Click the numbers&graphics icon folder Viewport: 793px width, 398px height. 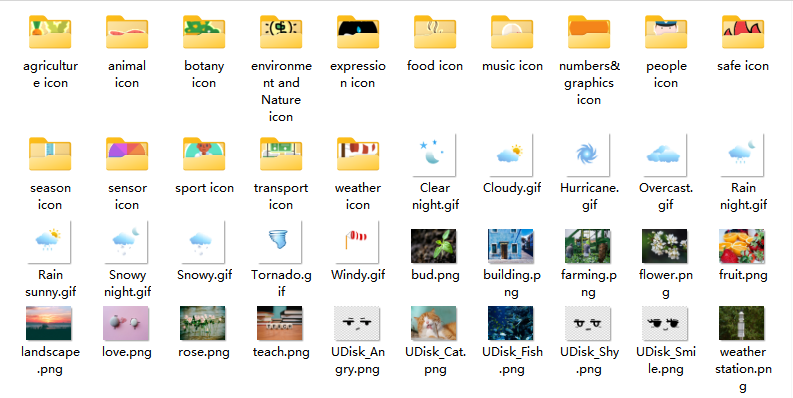click(589, 33)
